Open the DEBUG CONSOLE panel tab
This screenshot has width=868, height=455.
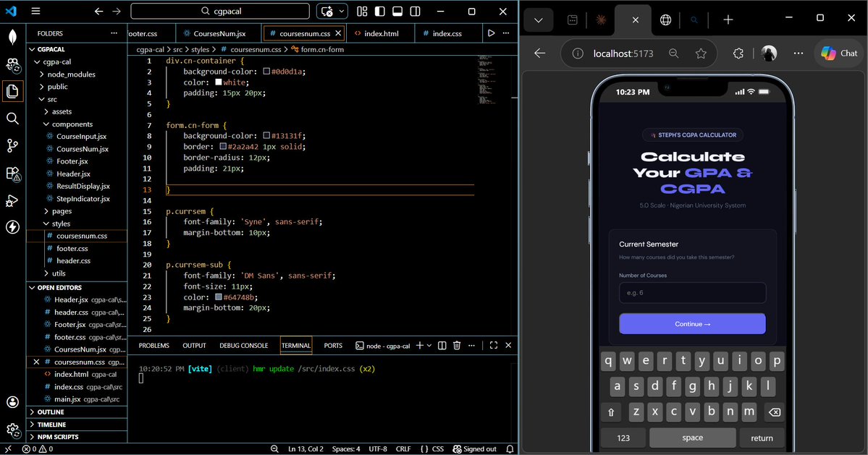pos(243,346)
